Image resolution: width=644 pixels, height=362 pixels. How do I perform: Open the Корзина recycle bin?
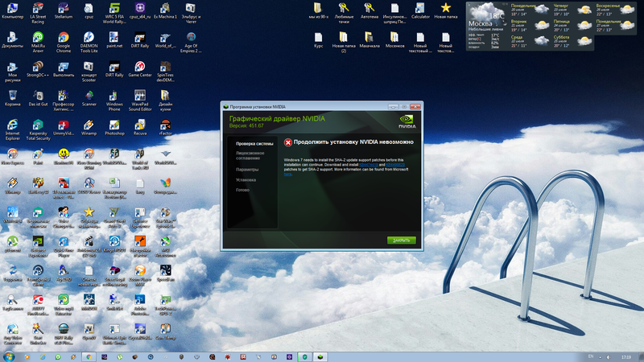tap(12, 98)
